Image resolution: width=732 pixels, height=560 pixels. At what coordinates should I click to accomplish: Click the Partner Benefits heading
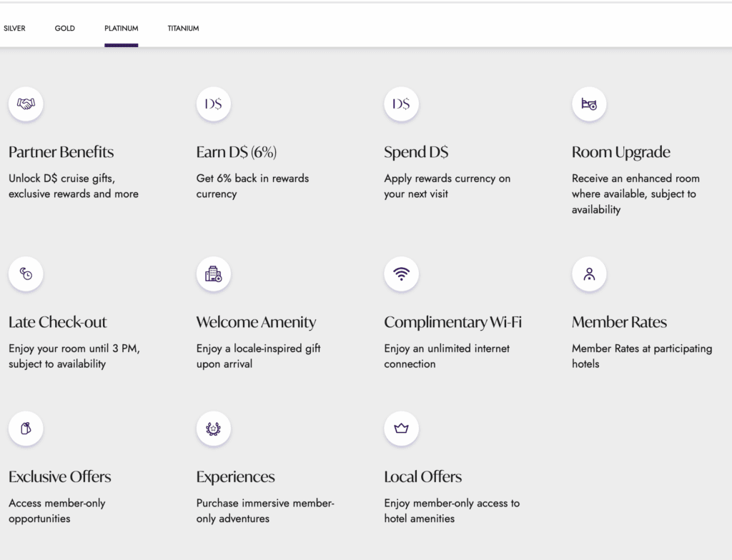(61, 152)
